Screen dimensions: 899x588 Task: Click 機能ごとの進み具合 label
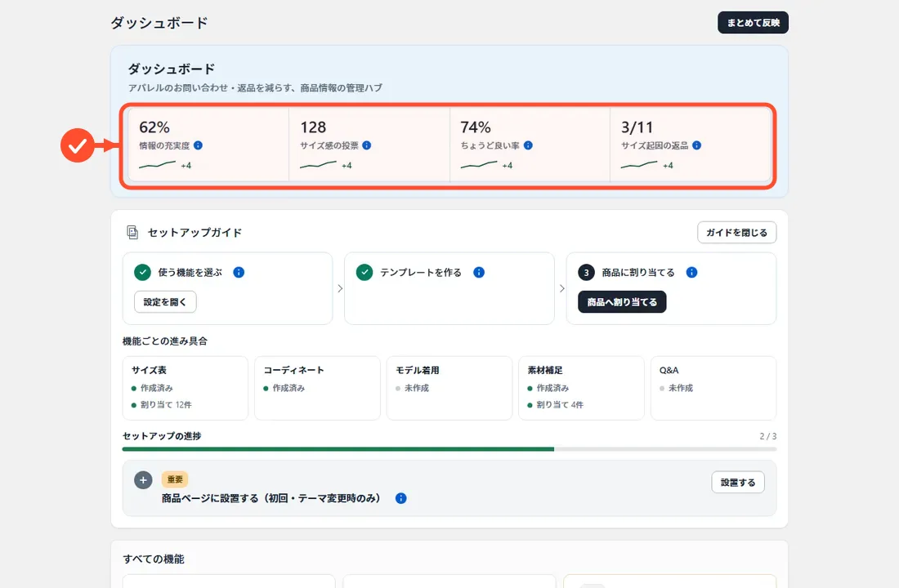point(165,341)
